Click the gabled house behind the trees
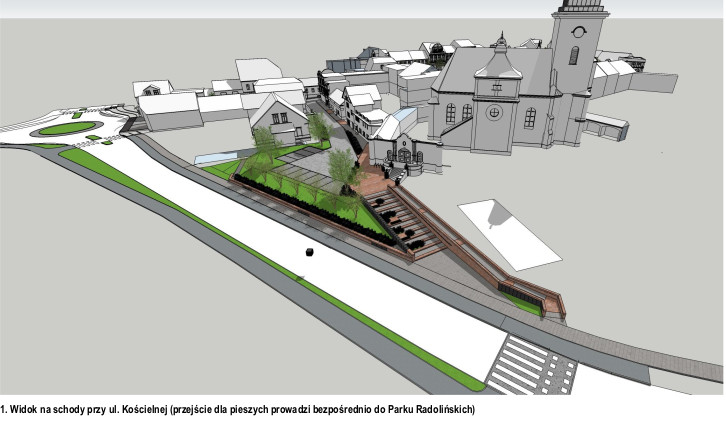Viewport: 726px width, 424px height. 280,118
